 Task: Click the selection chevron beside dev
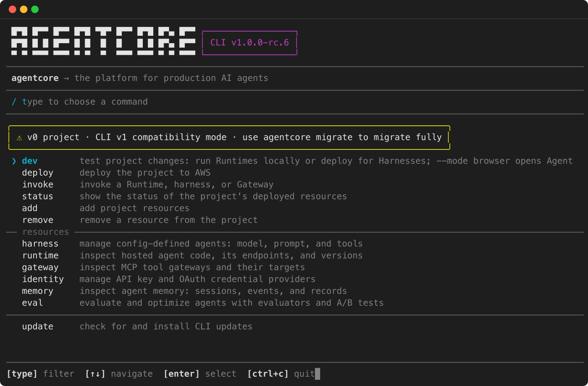tap(14, 161)
